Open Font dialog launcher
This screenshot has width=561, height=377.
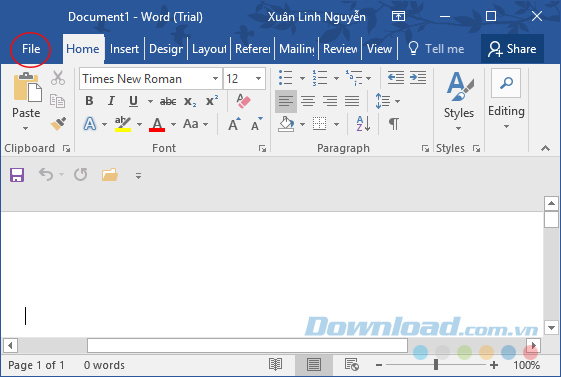pos(262,148)
